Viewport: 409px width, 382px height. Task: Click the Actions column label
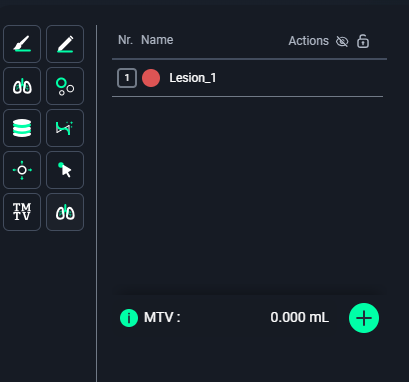[x=309, y=41]
